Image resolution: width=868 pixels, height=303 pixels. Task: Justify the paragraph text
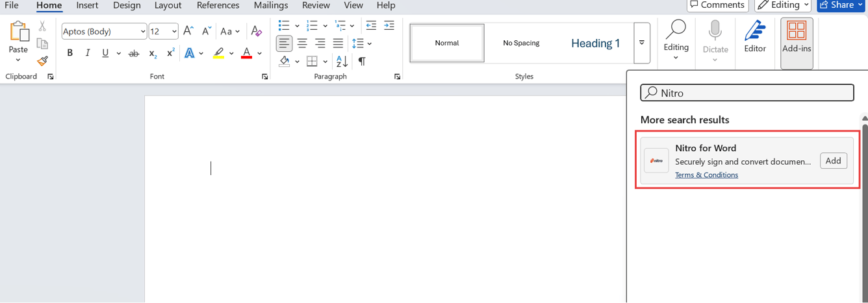tap(338, 43)
